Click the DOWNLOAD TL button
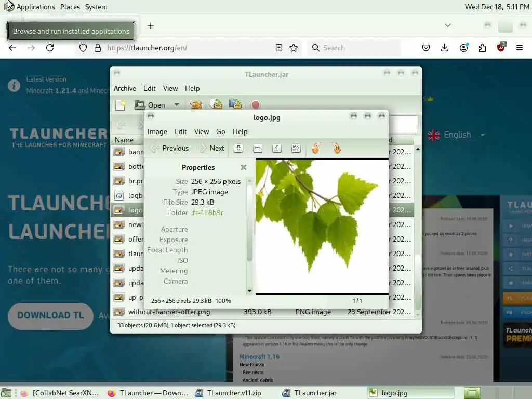Image resolution: width=532 pixels, height=399 pixels. pos(50,316)
